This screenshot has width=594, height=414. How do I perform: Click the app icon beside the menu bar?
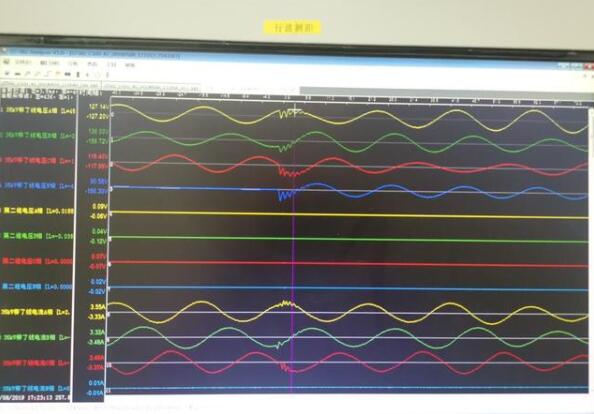click(x=6, y=62)
